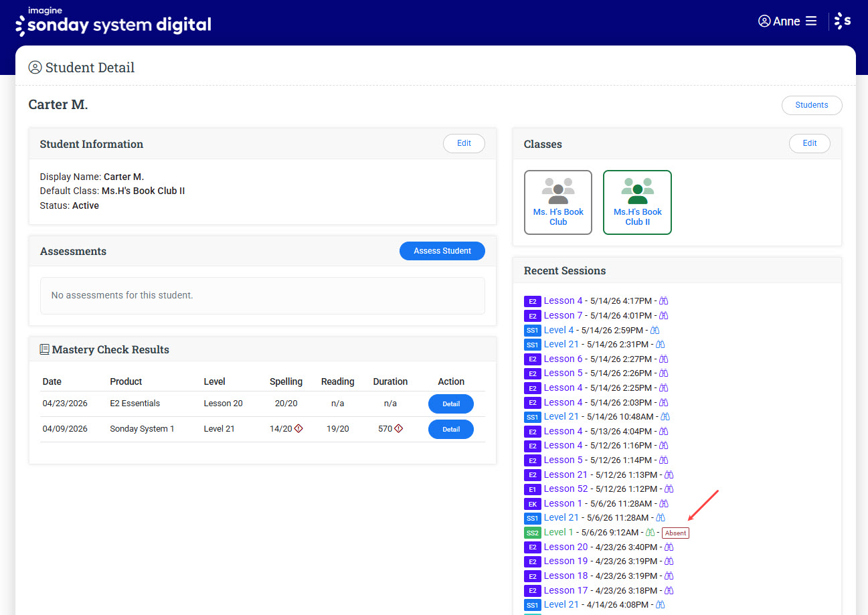Image resolution: width=868 pixels, height=615 pixels.
Task: Click green binoculars icon for Level 1 5/6/26 9:12AM
Action: (x=649, y=533)
